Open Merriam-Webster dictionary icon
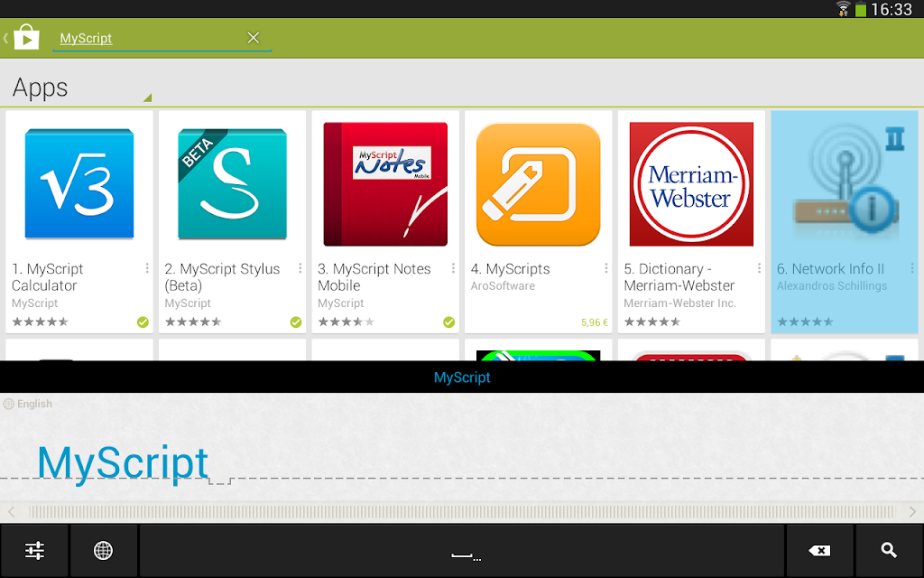924x578 pixels. click(x=691, y=183)
